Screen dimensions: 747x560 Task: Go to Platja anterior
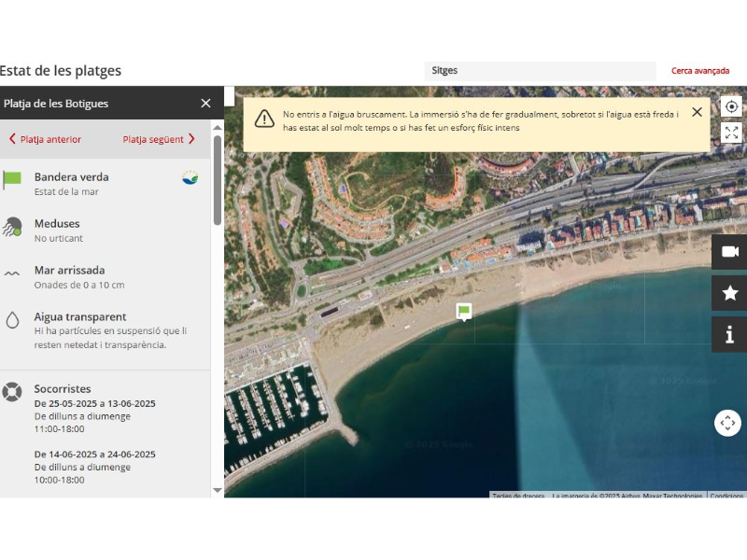coord(45,139)
